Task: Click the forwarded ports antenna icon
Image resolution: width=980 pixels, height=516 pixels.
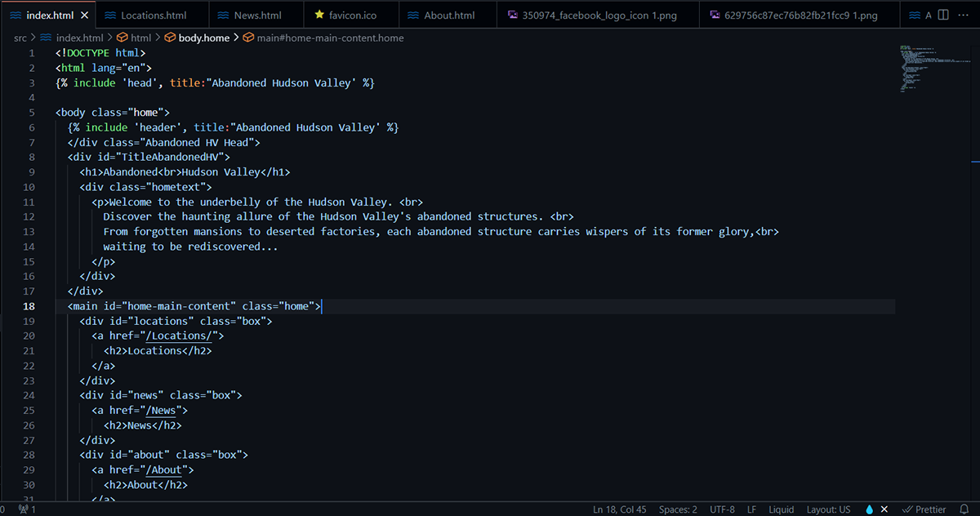Action: click(24, 509)
